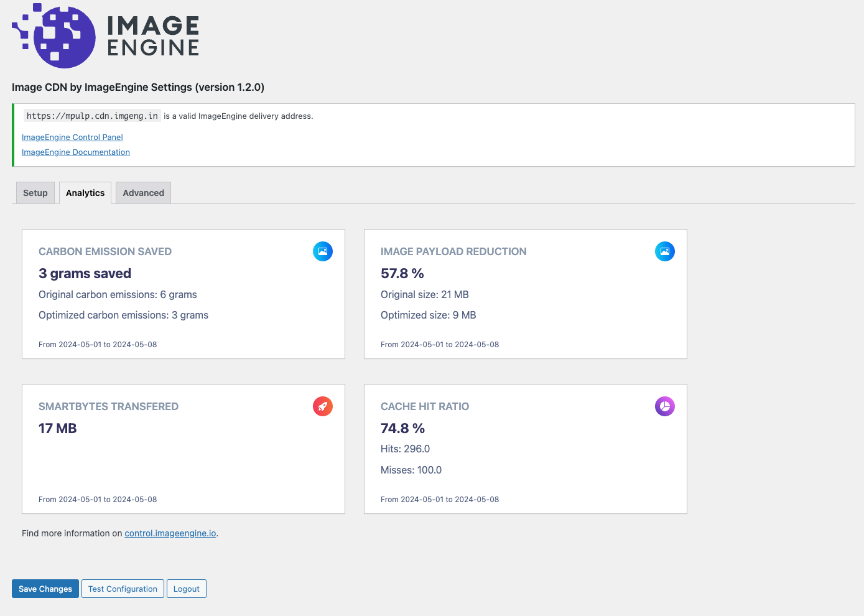Click the Cache Hit Ratio heading
864x616 pixels.
425,406
